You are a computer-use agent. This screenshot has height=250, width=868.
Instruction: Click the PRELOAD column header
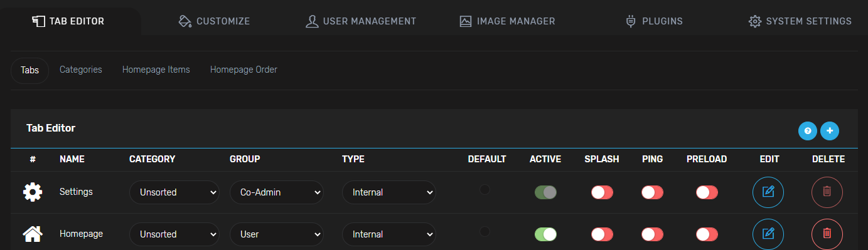pos(707,159)
